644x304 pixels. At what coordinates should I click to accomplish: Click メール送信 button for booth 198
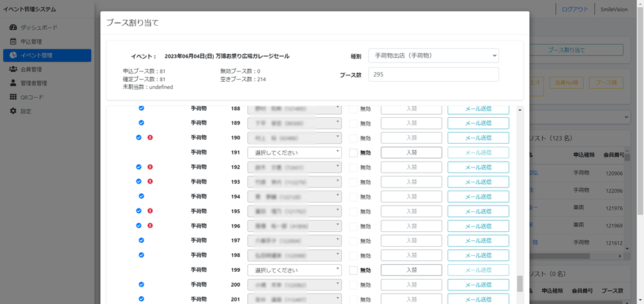coord(478,255)
